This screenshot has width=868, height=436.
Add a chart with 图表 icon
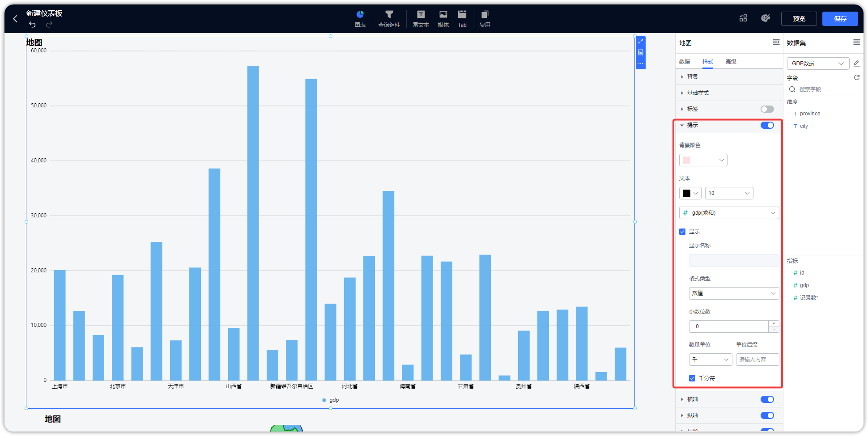[360, 19]
